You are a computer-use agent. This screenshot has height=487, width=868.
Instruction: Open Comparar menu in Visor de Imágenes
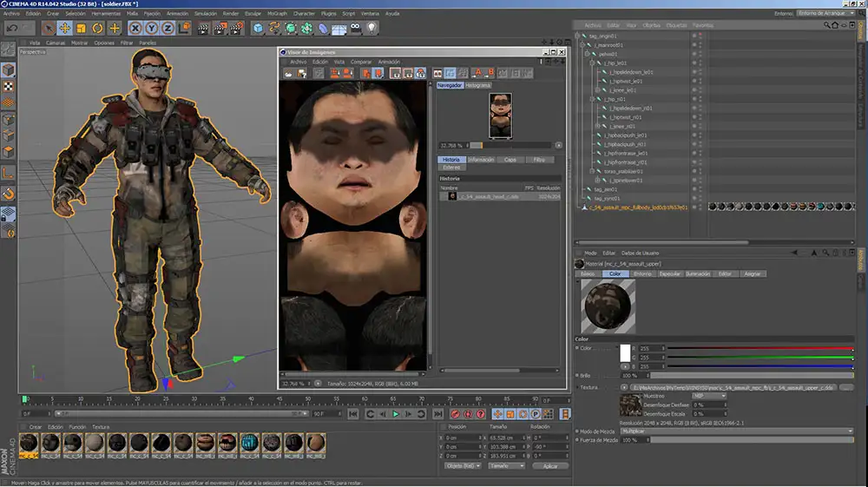point(361,62)
